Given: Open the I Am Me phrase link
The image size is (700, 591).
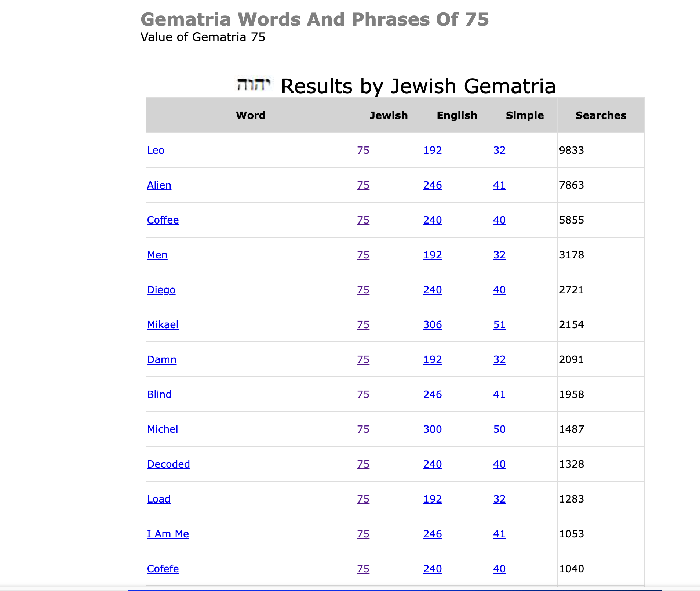Looking at the screenshot, I should point(168,534).
